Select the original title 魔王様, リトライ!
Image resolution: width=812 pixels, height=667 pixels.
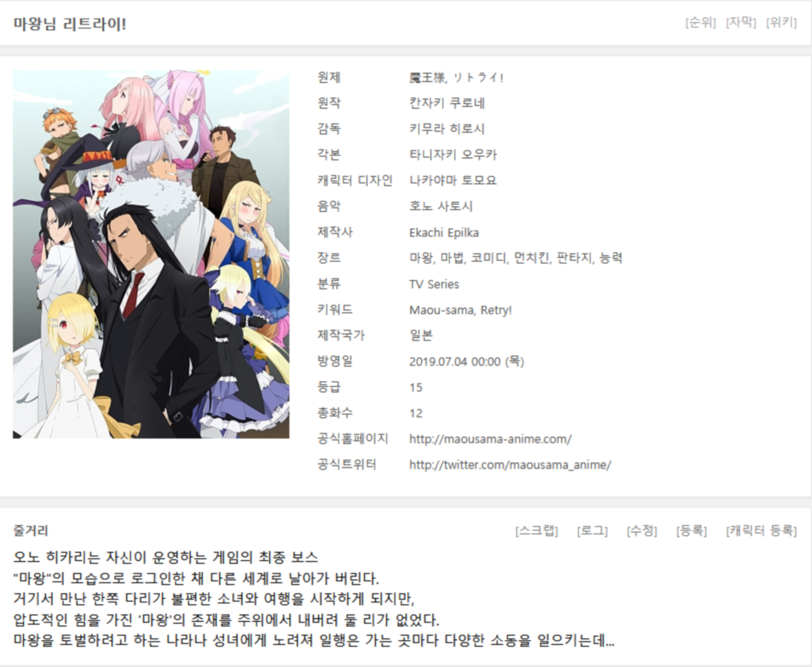click(x=456, y=78)
